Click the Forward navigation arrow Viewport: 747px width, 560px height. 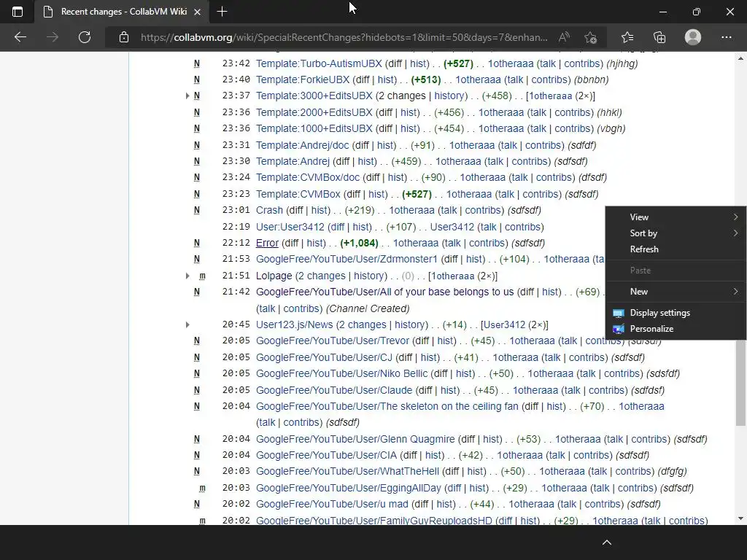[53, 37]
